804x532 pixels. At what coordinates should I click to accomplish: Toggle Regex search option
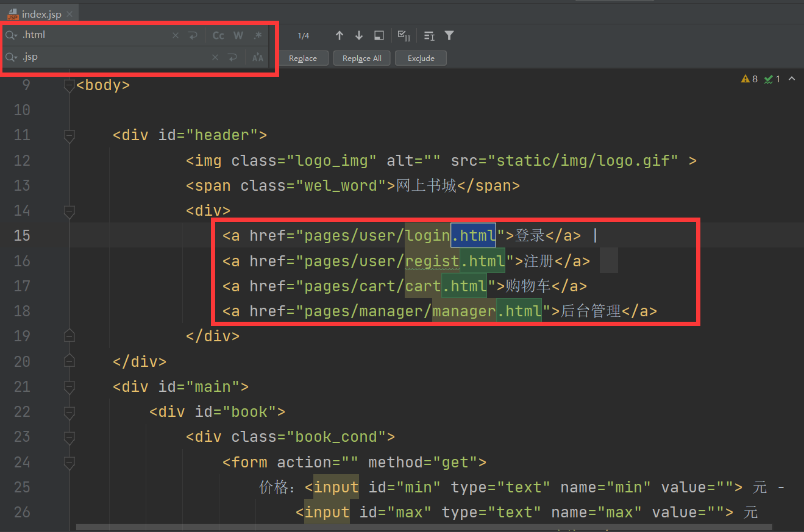[x=258, y=36]
